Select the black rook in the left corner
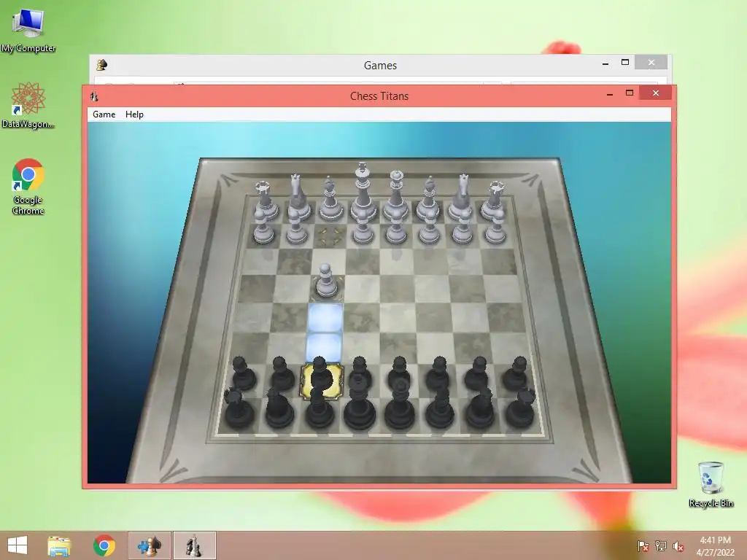Image resolution: width=747 pixels, height=560 pixels. 239,408
